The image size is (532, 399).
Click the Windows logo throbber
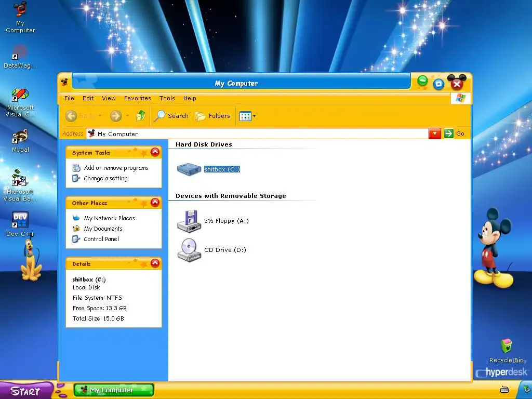tap(460, 98)
